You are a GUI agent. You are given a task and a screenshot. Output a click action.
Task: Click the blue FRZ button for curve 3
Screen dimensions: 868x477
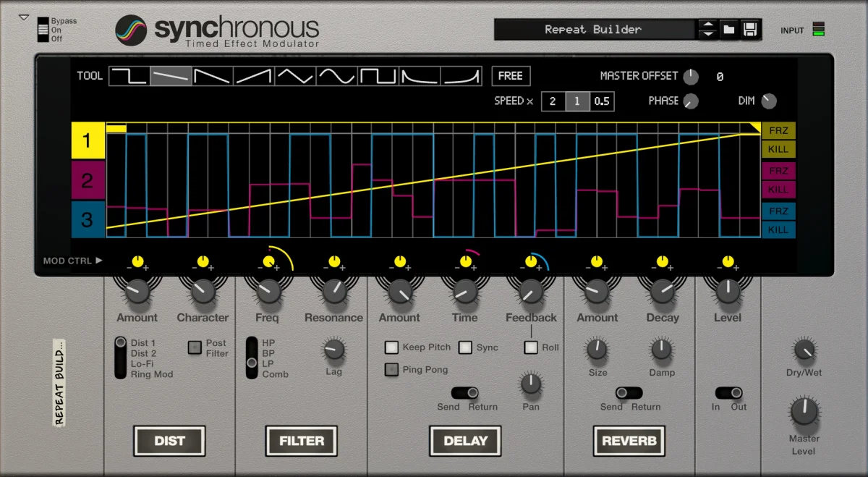point(778,211)
